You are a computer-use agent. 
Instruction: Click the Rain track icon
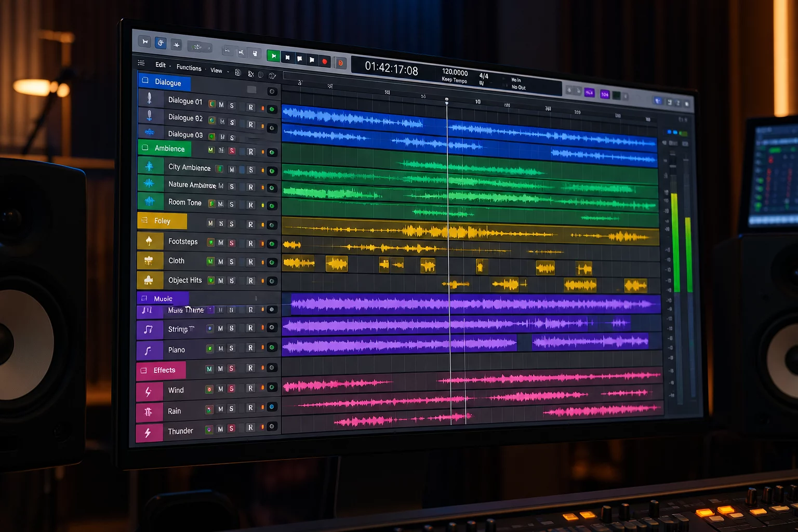click(148, 412)
